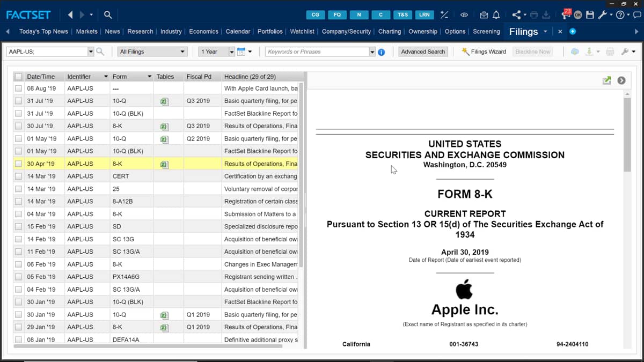
Task: Check the 08 Aug '19 row checkbox
Action: click(19, 88)
